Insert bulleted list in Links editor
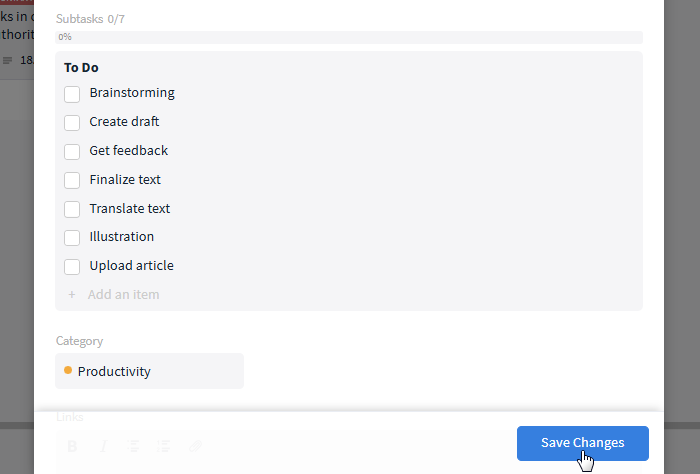Viewport: 700px width, 474px height. click(x=133, y=446)
